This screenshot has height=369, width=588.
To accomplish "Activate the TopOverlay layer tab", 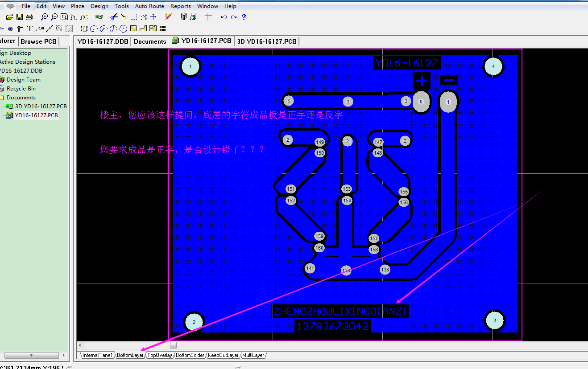I will (x=160, y=355).
